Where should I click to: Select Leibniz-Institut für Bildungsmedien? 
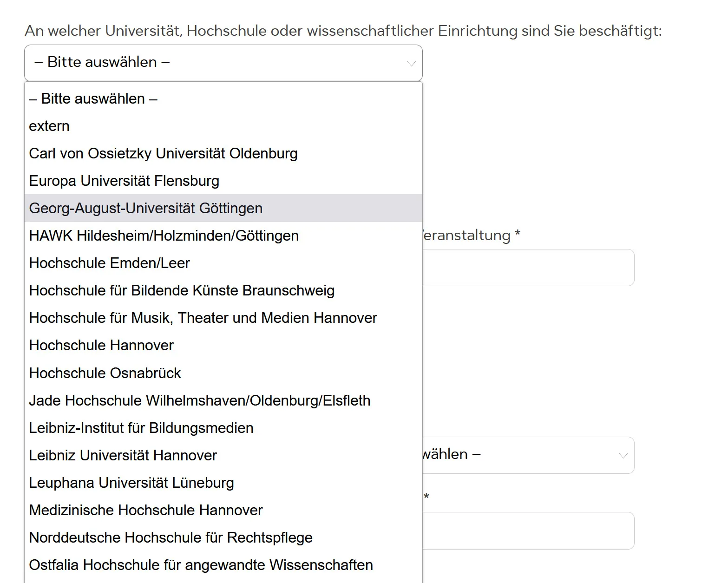tap(223, 428)
